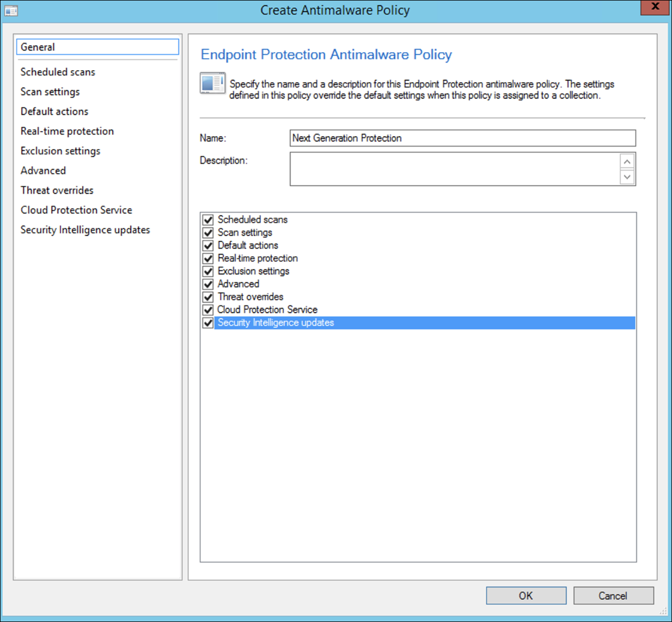
Task: Click the policy page icon beside the description text
Action: [212, 83]
